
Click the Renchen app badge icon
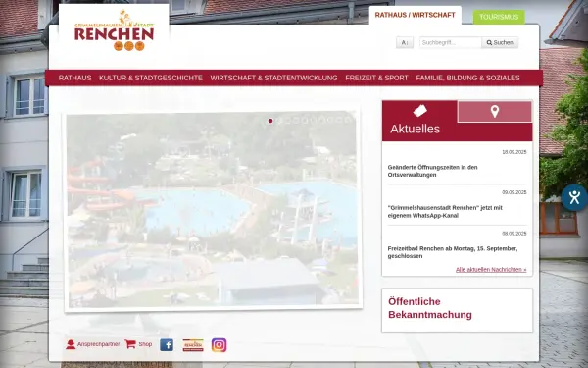[x=193, y=344]
